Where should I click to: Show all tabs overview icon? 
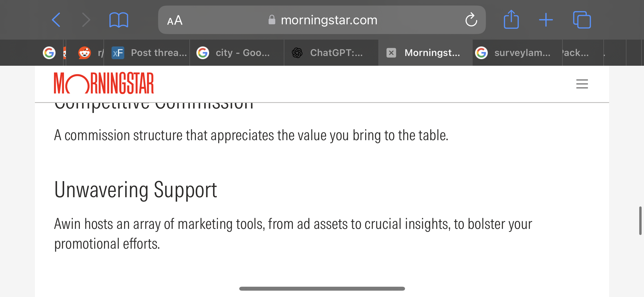[582, 20]
